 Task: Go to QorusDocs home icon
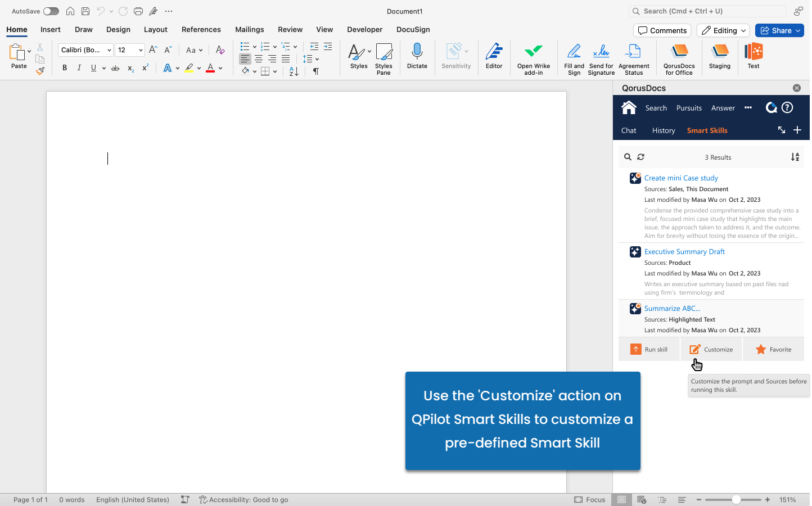pyautogui.click(x=629, y=107)
